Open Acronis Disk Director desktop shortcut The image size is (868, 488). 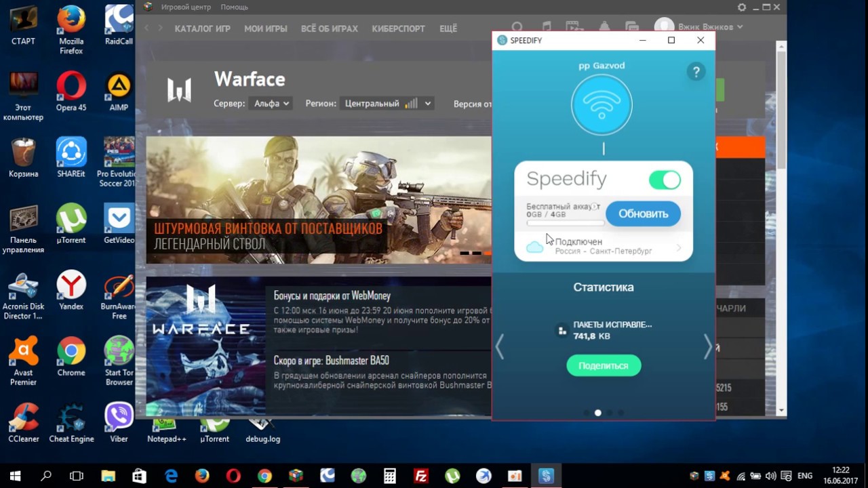pos(23,295)
